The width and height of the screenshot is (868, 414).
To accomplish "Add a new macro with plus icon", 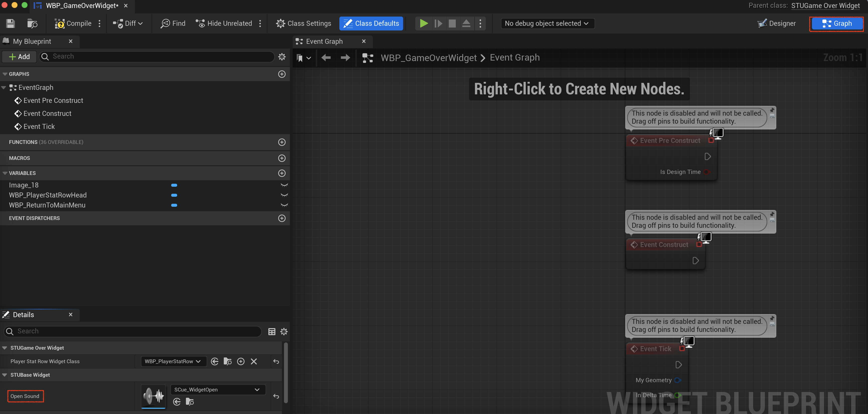I will [282, 158].
